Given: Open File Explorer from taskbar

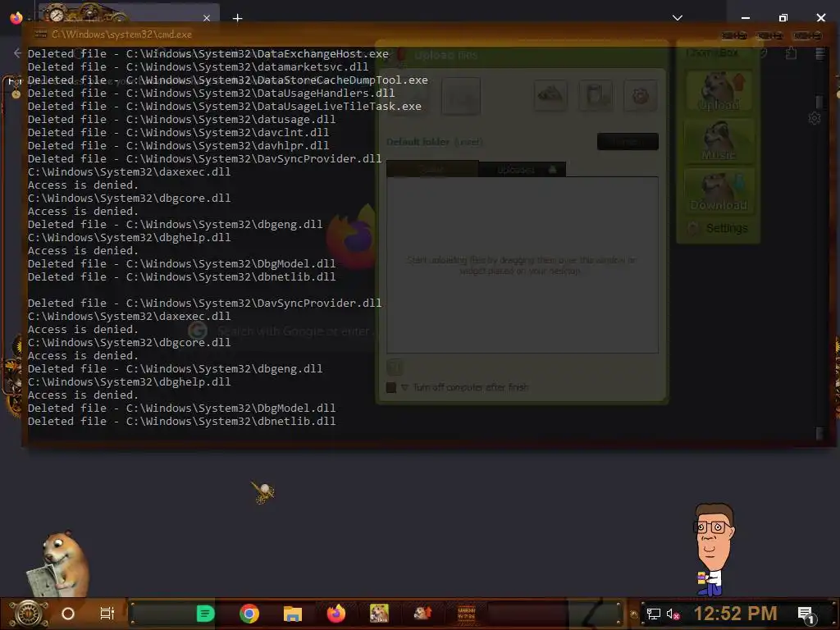Looking at the screenshot, I should click(293, 614).
